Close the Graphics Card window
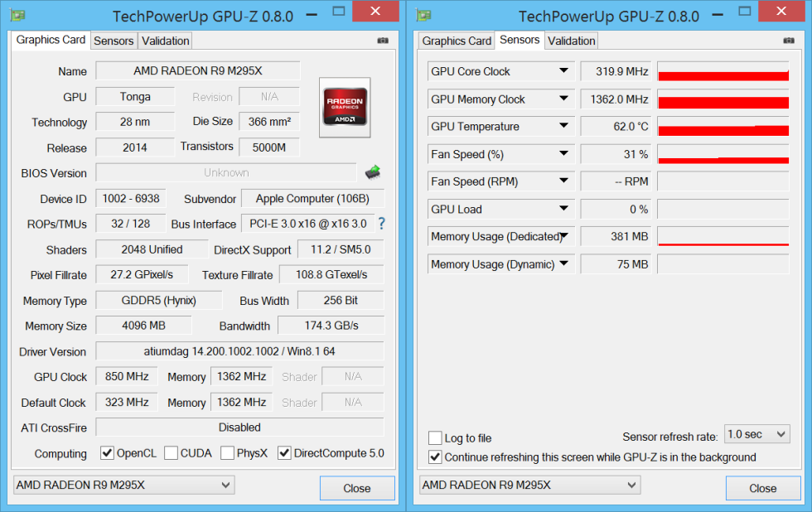 (357, 488)
